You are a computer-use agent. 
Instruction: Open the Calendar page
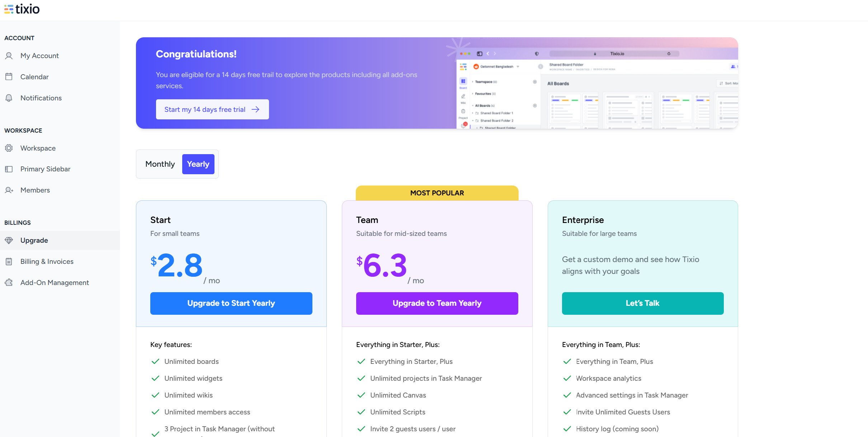point(60,77)
